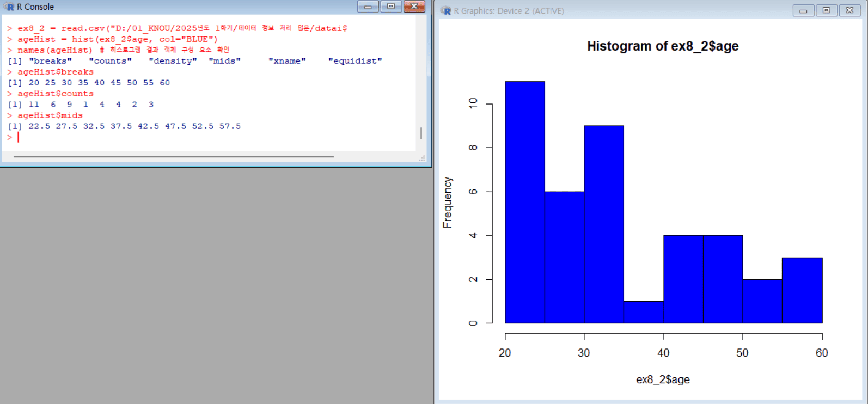This screenshot has width=868, height=404.
Task: Minimize the R Graphics Device 2 window
Action: (x=803, y=11)
